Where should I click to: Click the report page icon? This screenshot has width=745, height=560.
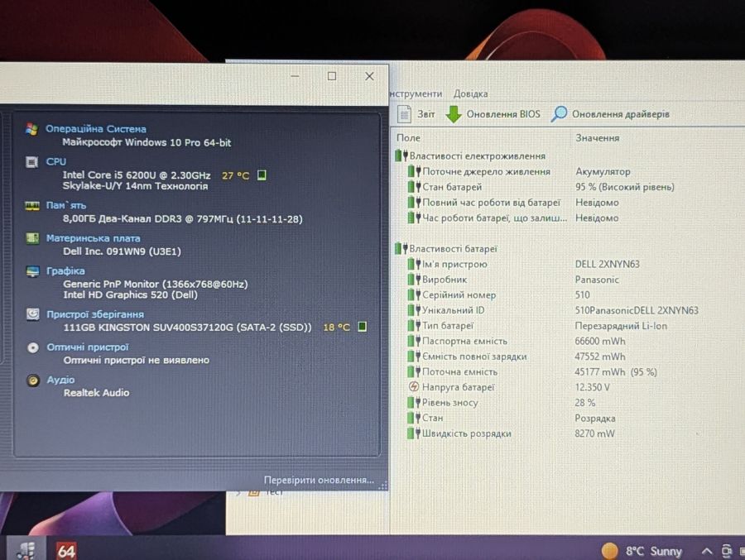(404, 114)
